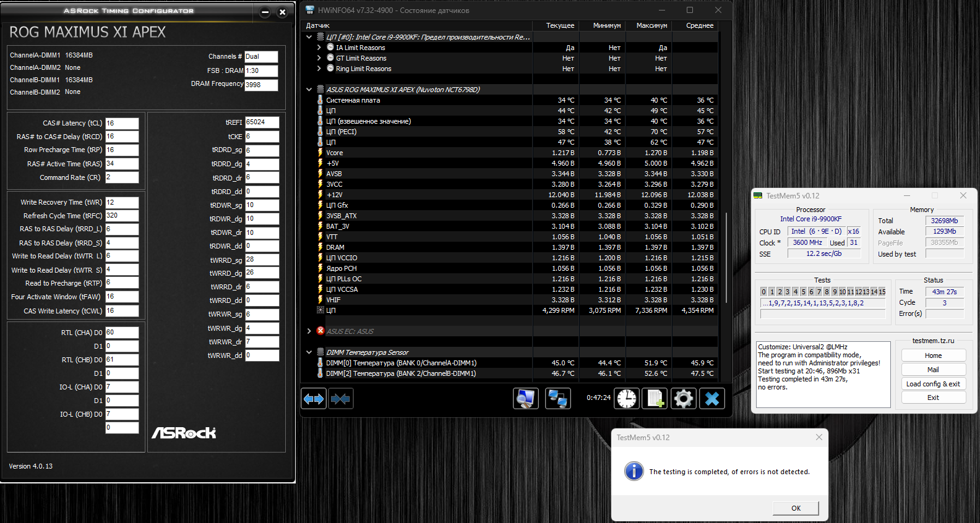Screen dimensions: 980x523
Task: Click the blue info icon in TestMem5 dialog
Action: [634, 471]
